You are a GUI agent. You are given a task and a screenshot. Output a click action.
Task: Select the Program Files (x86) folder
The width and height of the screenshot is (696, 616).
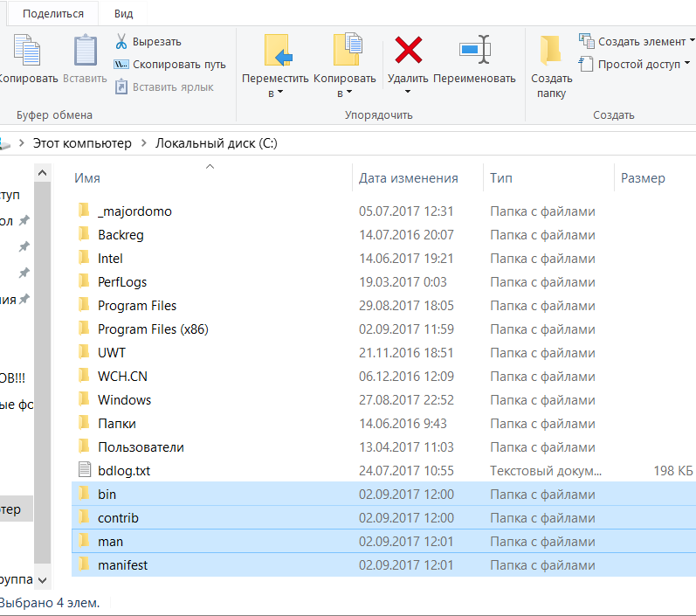153,329
